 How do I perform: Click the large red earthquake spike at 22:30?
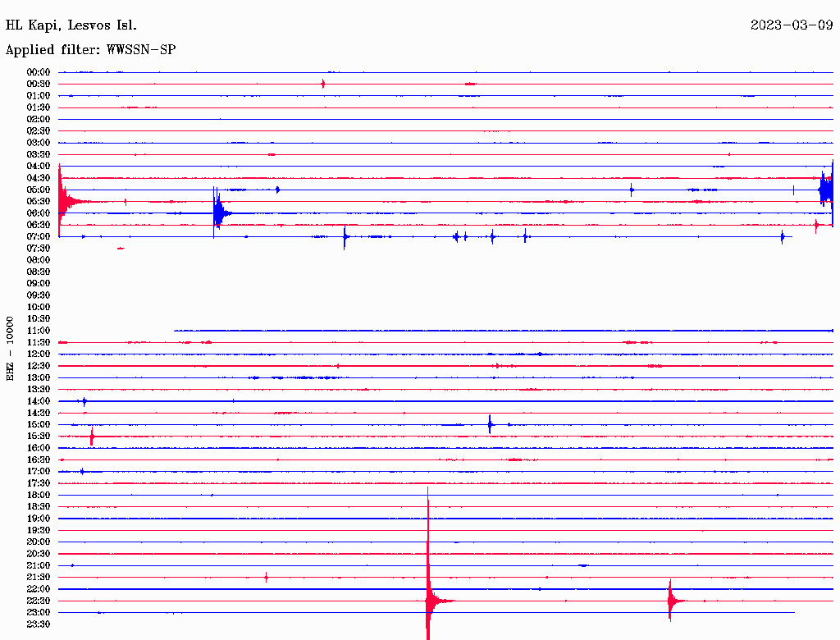point(428,600)
